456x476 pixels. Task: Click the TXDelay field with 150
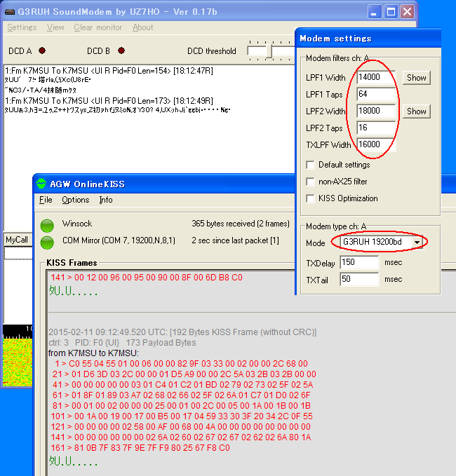[359, 262]
